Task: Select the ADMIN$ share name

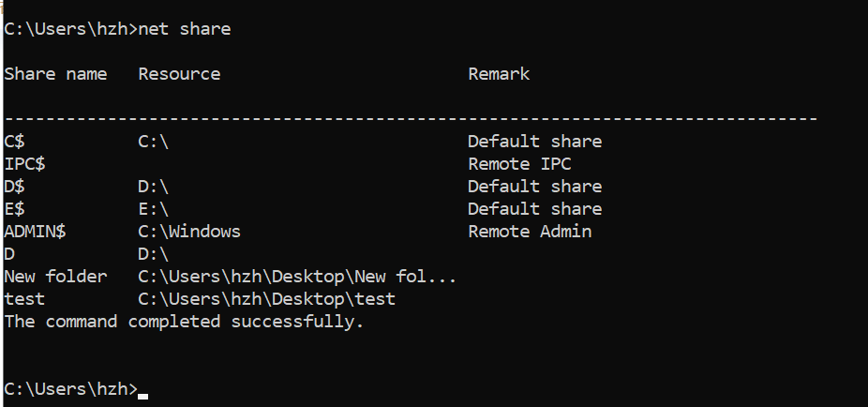Action: (35, 232)
